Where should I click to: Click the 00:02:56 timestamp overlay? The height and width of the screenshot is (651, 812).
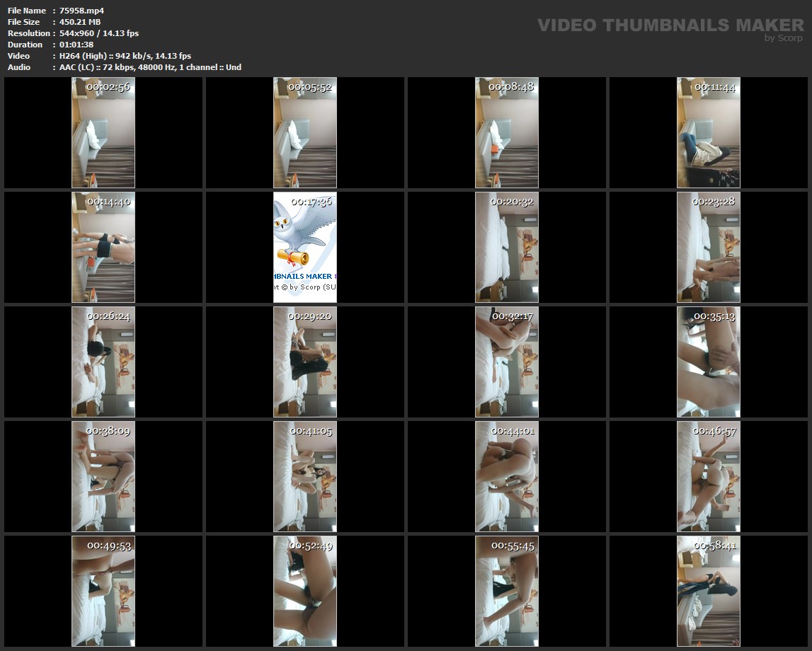point(108,87)
